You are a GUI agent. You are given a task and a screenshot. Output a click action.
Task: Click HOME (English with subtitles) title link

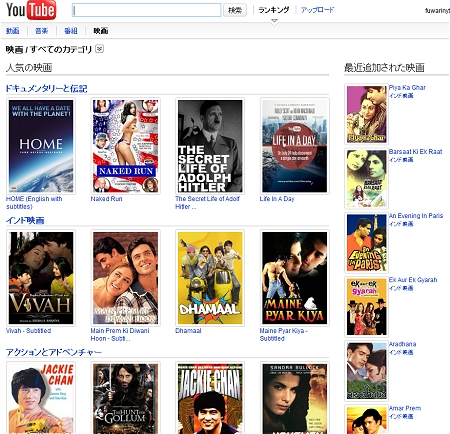click(34, 203)
